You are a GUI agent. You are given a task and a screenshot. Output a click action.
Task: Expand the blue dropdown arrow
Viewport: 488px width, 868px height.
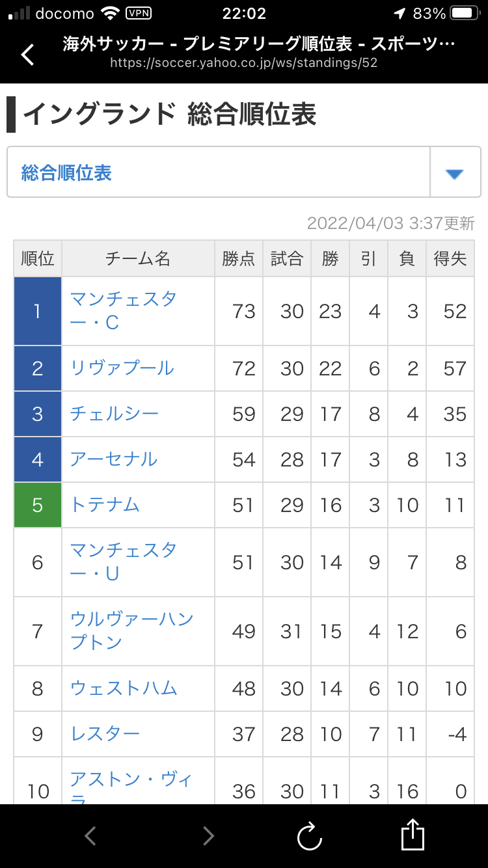[x=454, y=174]
